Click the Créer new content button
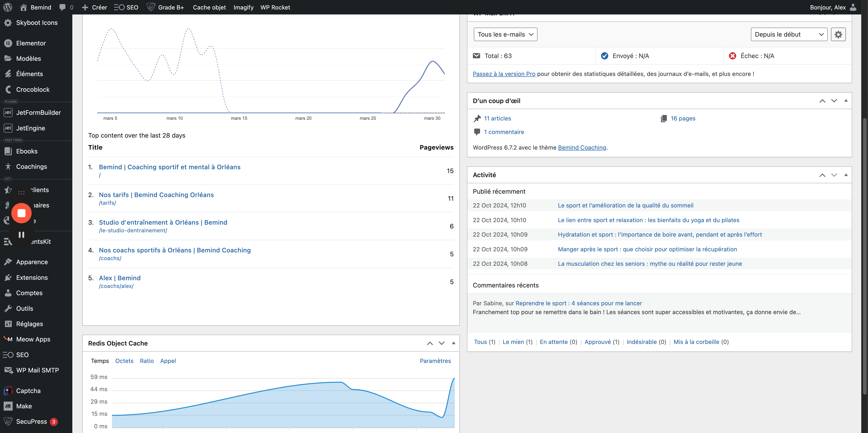This screenshot has width=868, height=433. [x=94, y=7]
